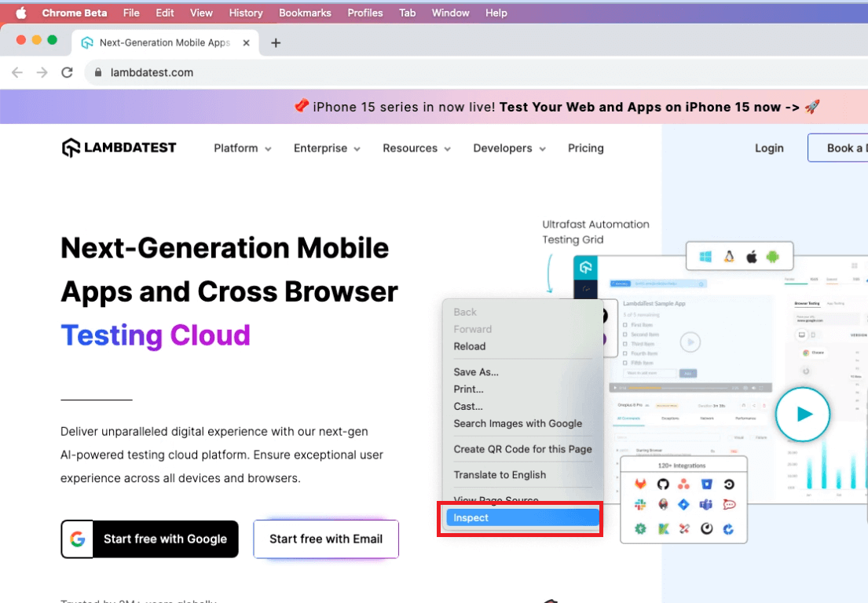868x603 pixels.
Task: Expand the Enterprise dropdown
Action: click(x=327, y=148)
